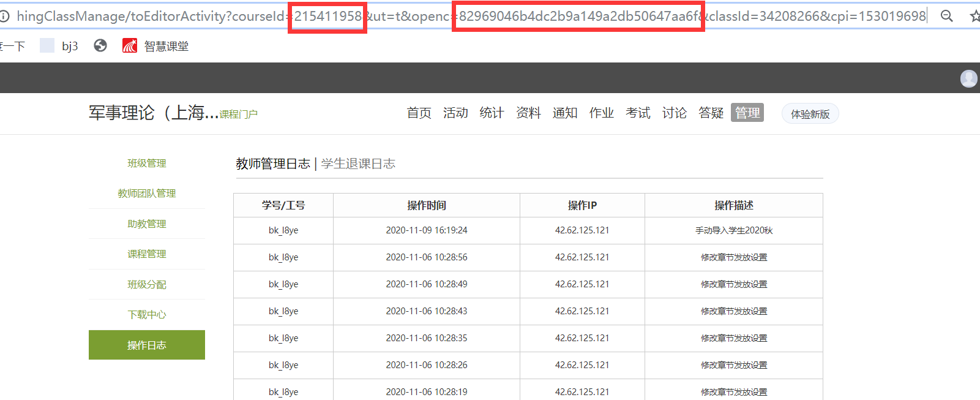Open 下载中心 in the sidebar
The width and height of the screenshot is (980, 400).
coord(147,314)
